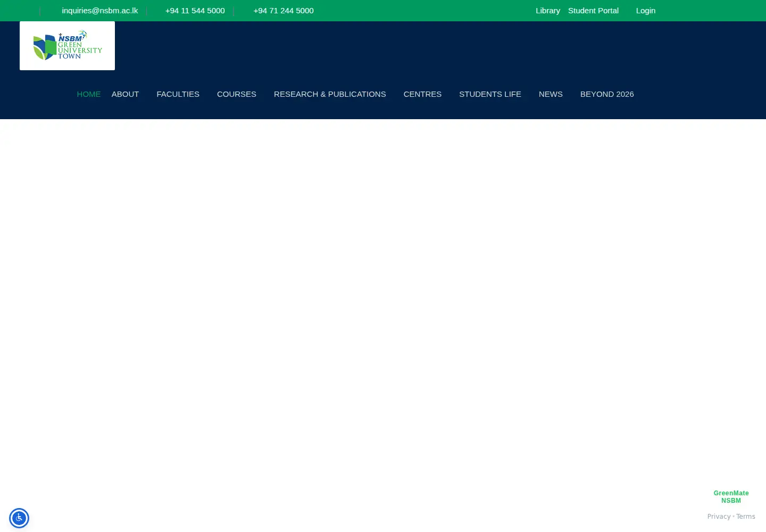The height and width of the screenshot is (532, 766).
Task: Open the reCAPTCHA Privacy link
Action: (719, 517)
